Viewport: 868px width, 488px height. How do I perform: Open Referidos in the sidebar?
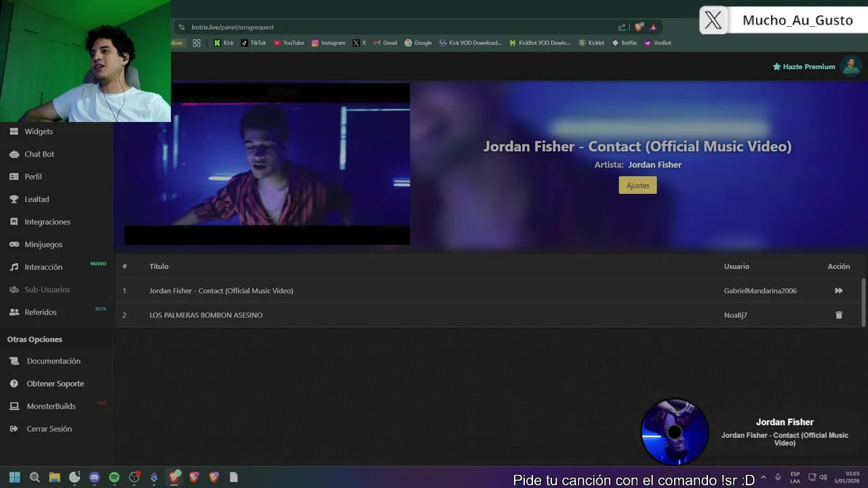41,312
